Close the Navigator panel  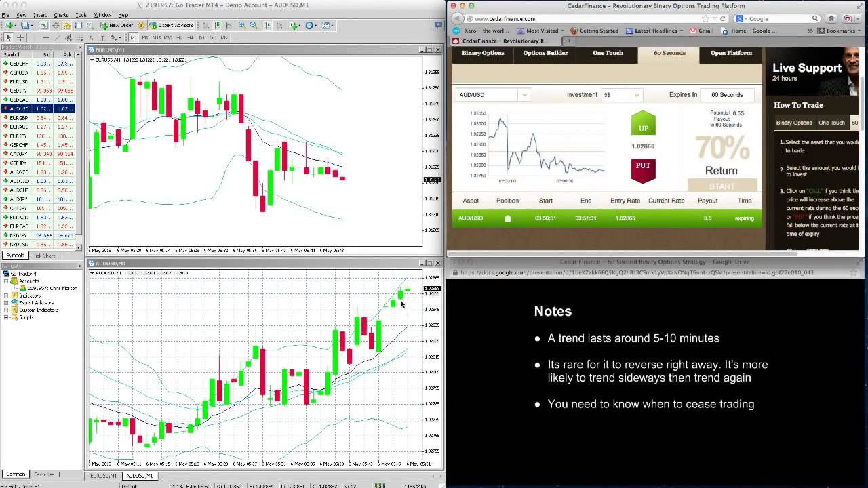pyautogui.click(x=79, y=266)
